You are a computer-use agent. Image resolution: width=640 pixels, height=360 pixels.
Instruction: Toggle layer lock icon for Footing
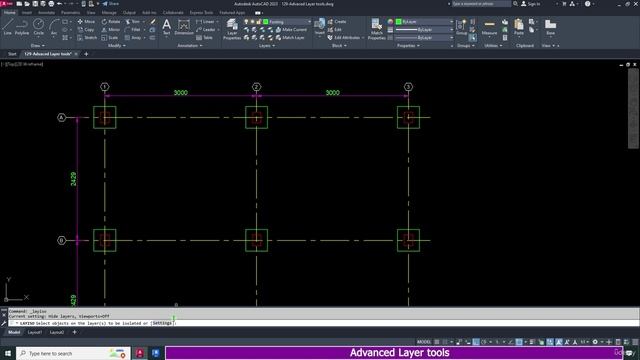259,22
